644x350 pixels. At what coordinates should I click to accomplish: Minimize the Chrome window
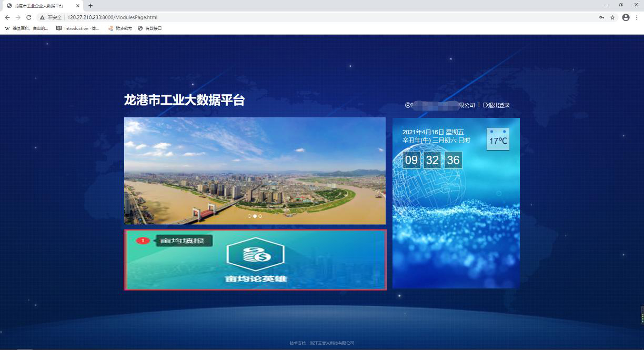(x=606, y=5)
